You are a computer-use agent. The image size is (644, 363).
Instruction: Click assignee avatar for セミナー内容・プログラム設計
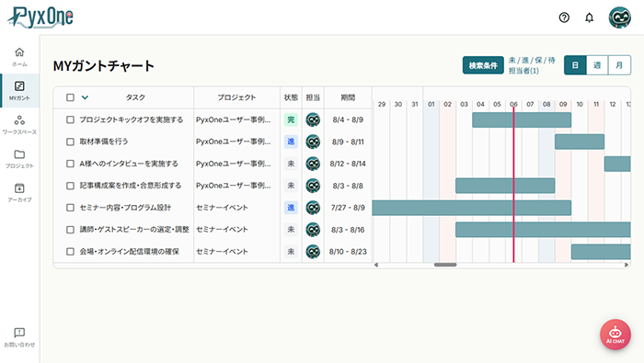[x=313, y=208]
